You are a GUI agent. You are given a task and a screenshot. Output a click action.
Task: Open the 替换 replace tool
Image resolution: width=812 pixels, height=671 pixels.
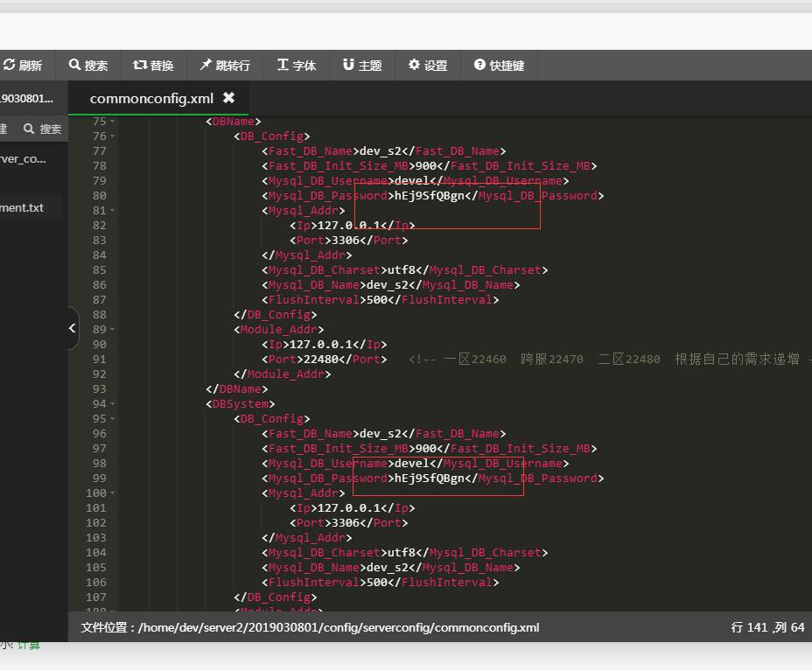click(153, 66)
